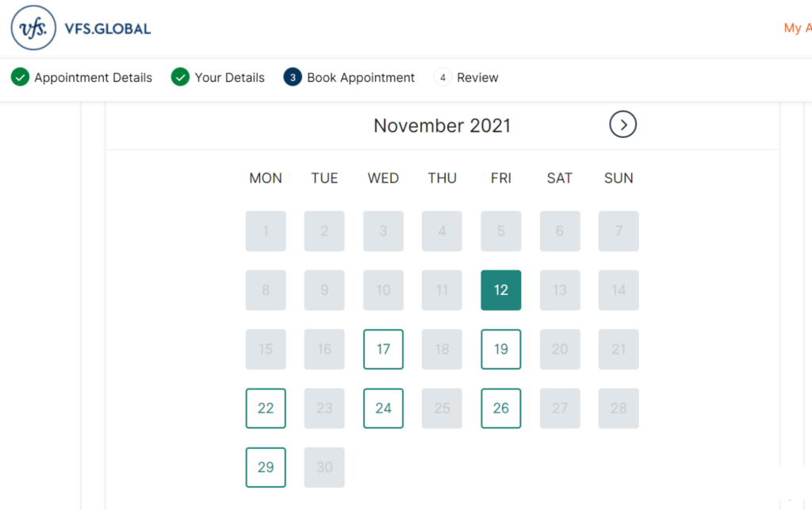This screenshot has width=812, height=510.
Task: Open the Your Details step
Action: click(229, 78)
